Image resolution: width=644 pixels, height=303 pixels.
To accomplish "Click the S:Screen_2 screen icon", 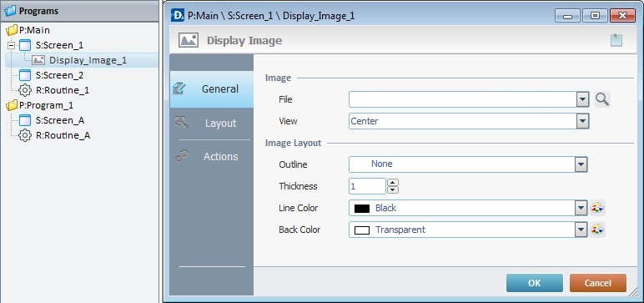I will pos(25,75).
